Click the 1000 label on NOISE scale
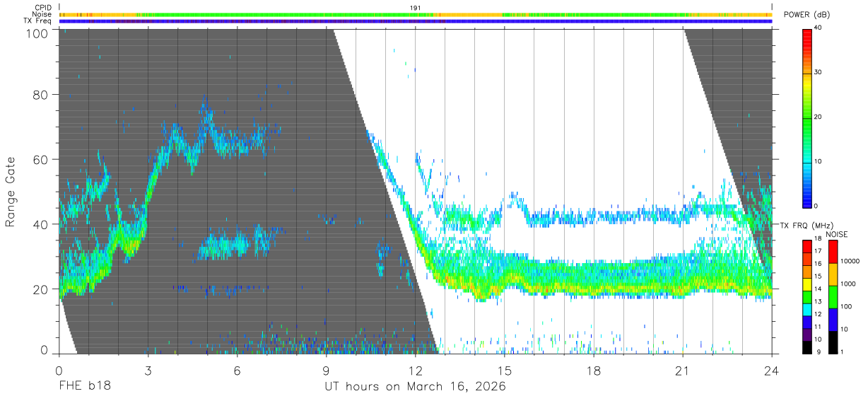 point(848,284)
